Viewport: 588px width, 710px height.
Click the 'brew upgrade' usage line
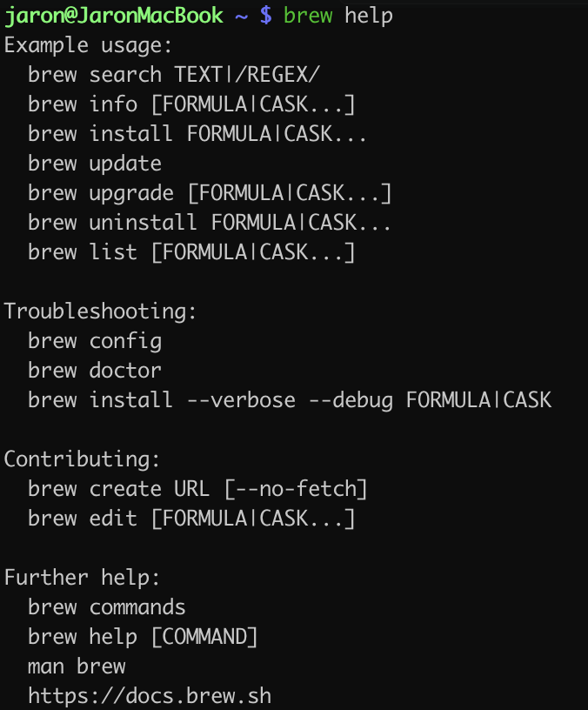[x=210, y=193]
